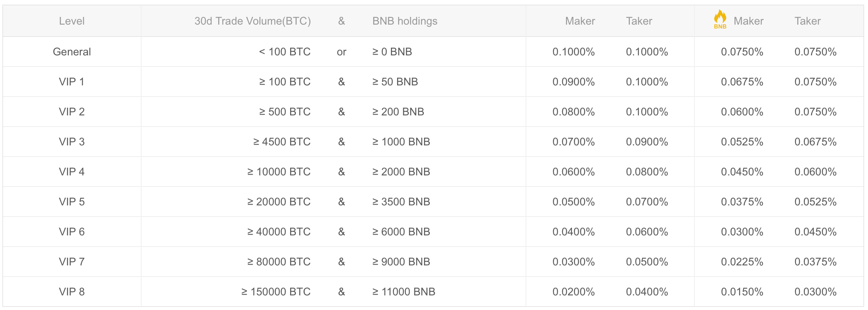Select the VIP 3 level cell
Screen dimensions: 868x310
click(x=72, y=142)
